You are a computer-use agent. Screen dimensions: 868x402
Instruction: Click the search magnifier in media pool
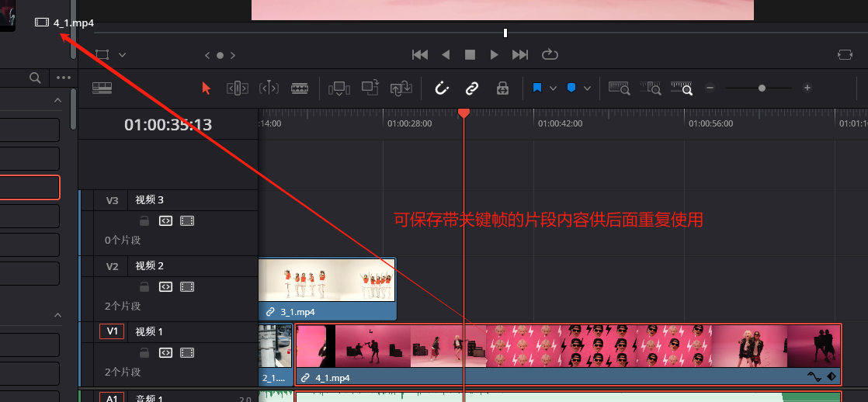(35, 78)
